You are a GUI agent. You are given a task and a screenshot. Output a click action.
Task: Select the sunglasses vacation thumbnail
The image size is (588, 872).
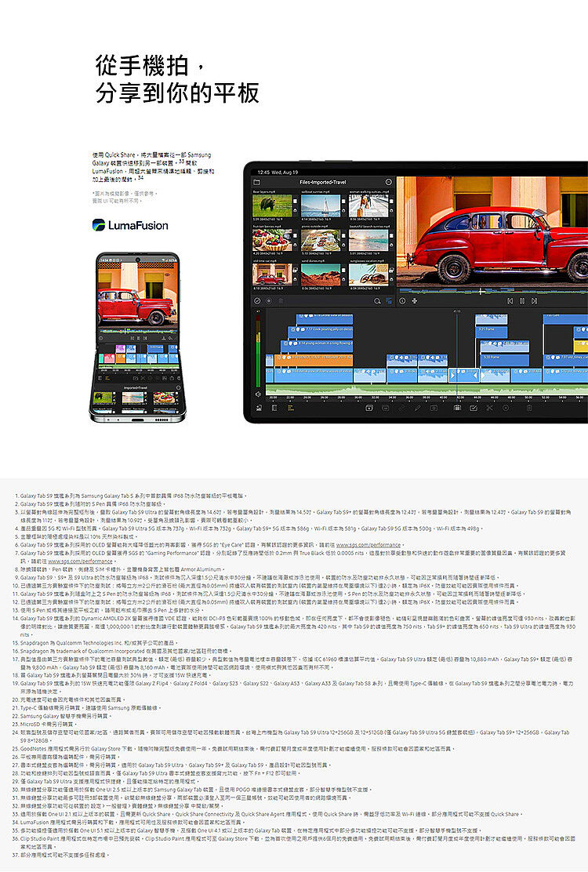point(368,274)
